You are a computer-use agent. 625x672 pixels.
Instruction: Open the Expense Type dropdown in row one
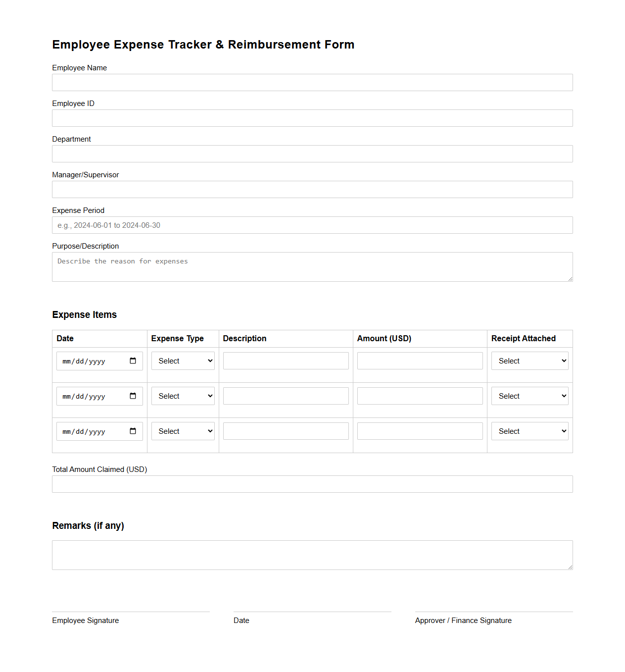[x=183, y=361]
